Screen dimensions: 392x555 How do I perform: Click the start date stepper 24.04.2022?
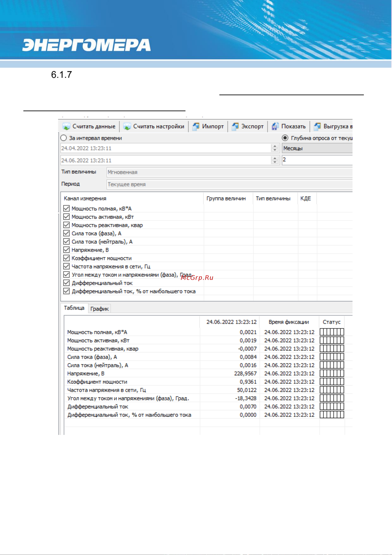[x=275, y=148]
